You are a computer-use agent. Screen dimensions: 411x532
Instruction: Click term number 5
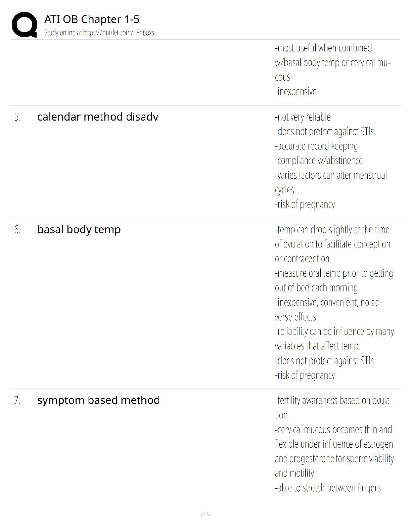point(17,117)
